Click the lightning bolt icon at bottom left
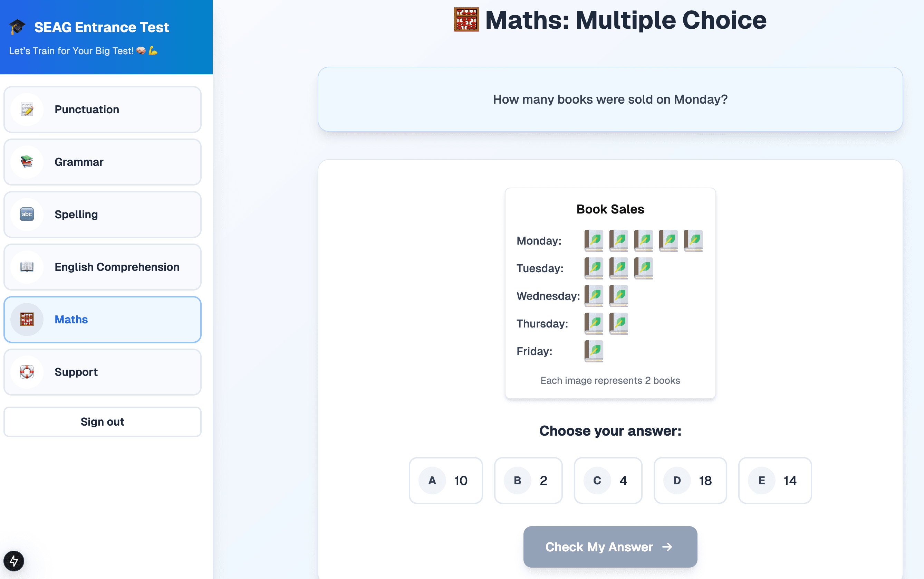Screen dimensions: 924x579 (x=14, y=561)
